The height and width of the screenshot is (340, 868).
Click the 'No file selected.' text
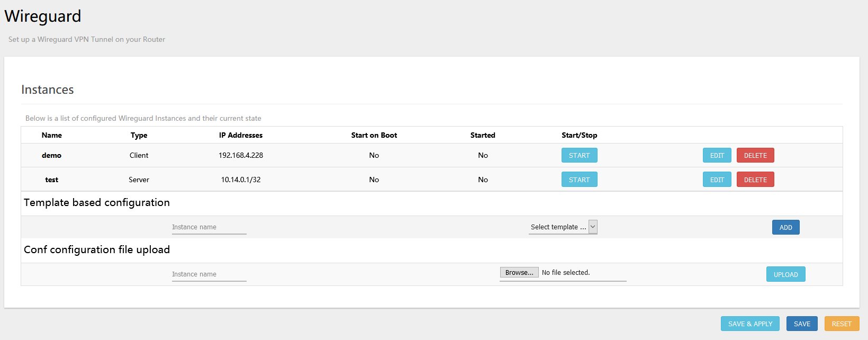(x=566, y=272)
